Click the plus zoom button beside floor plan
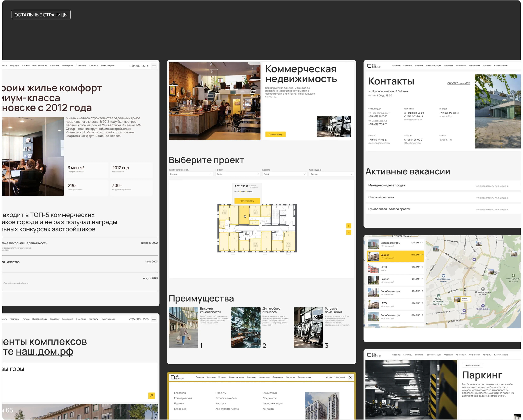Image resolution: width=523 pixels, height=420 pixels. point(348,226)
